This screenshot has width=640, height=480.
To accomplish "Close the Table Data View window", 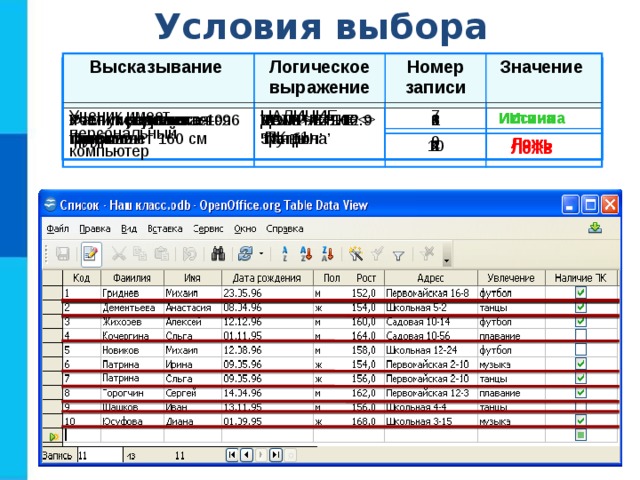I will [610, 204].
